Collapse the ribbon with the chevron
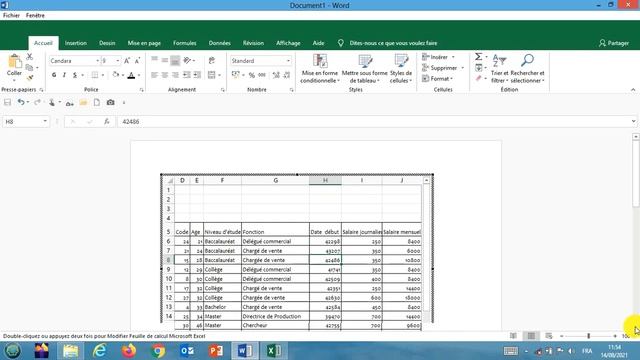This screenshot has width=640, height=360. tap(633, 90)
